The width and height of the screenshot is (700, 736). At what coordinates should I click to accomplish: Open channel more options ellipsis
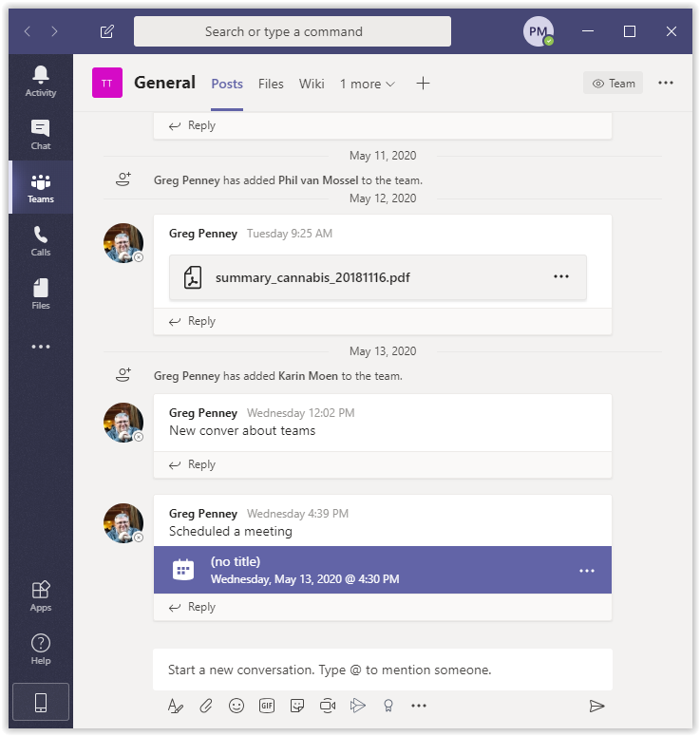(665, 83)
